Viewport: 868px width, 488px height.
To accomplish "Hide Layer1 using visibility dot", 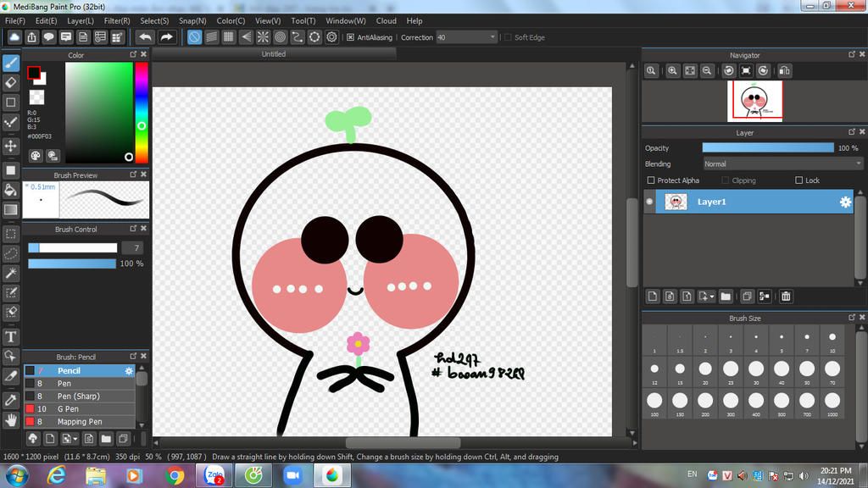I will click(649, 202).
